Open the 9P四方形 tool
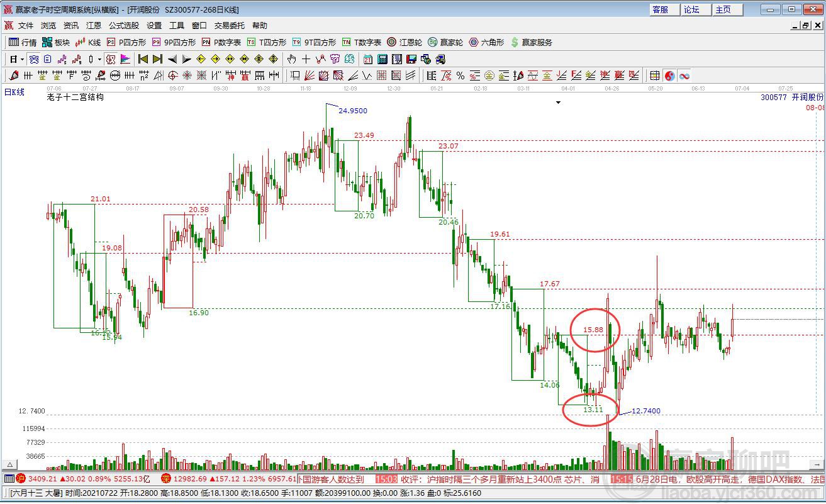826x504 pixels. pos(173,42)
